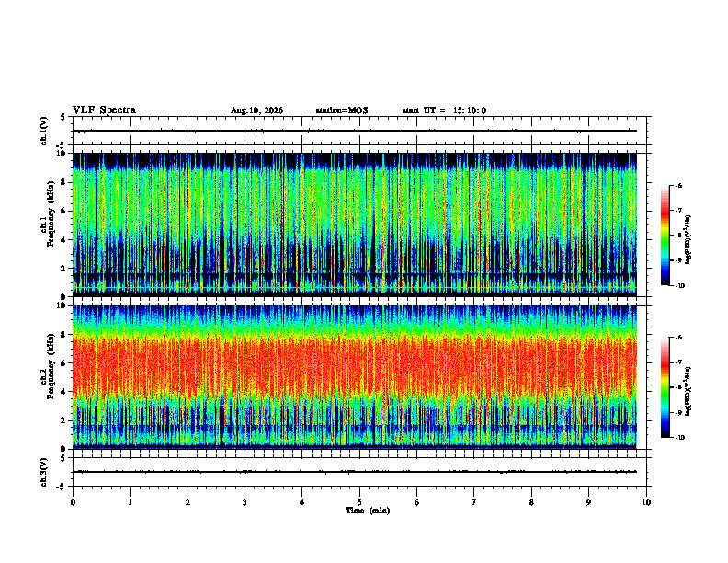The height and width of the screenshot is (563, 728).
Task: Click the ch.2 spectrogram's color scale bar
Action: coord(665,387)
